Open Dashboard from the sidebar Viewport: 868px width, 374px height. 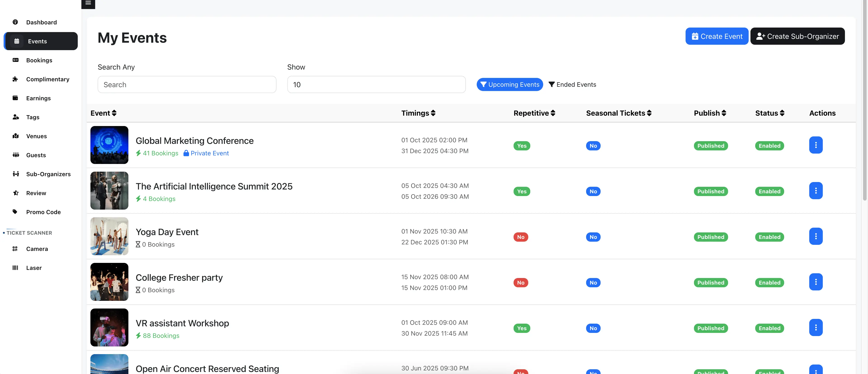point(41,22)
